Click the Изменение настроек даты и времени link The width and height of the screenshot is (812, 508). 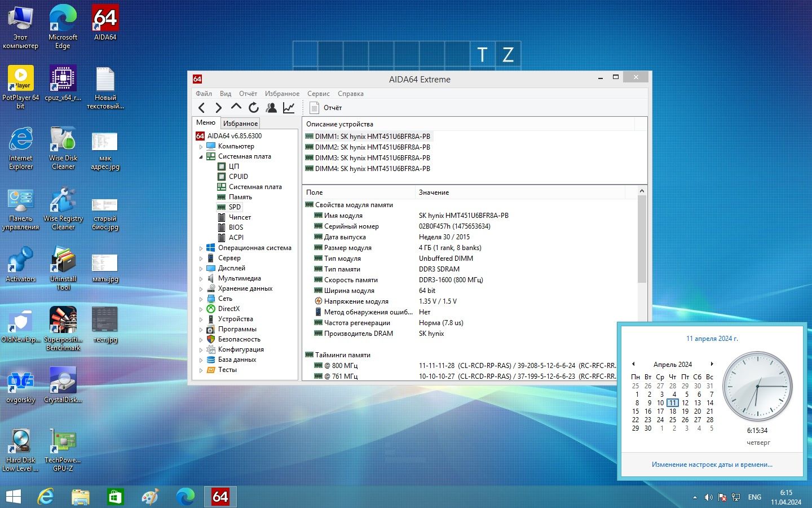click(712, 465)
